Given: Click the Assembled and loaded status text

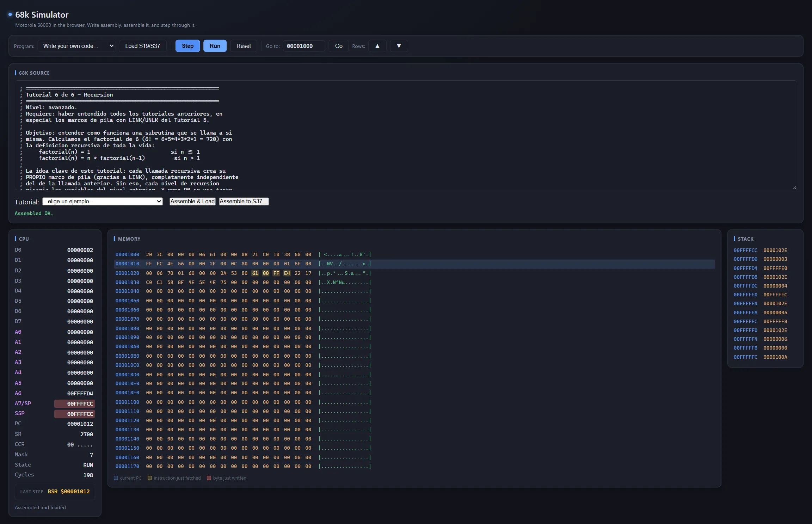Looking at the screenshot, I should click(40, 507).
